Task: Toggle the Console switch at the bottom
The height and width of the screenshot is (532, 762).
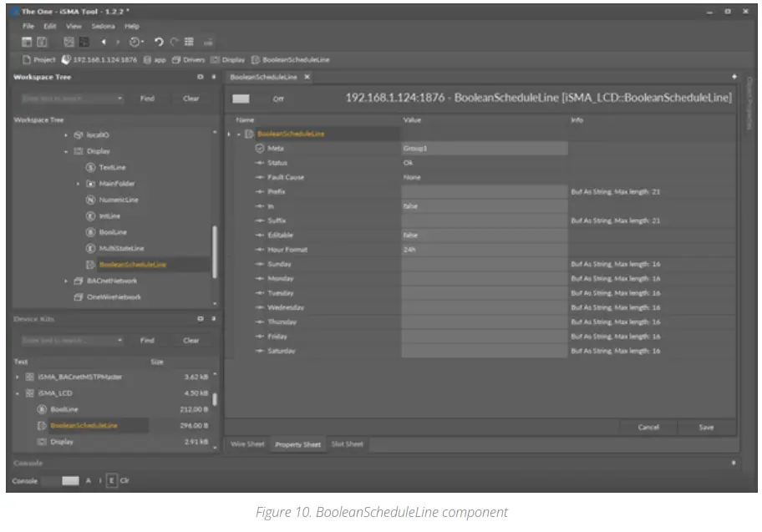Action: 70,481
